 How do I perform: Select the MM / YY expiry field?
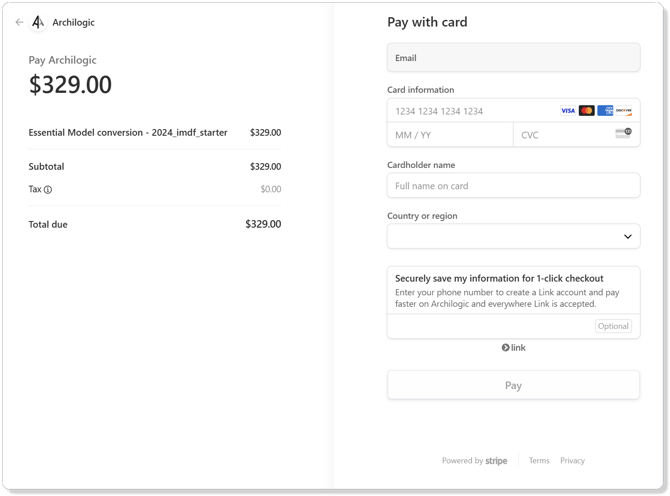pyautogui.click(x=450, y=134)
